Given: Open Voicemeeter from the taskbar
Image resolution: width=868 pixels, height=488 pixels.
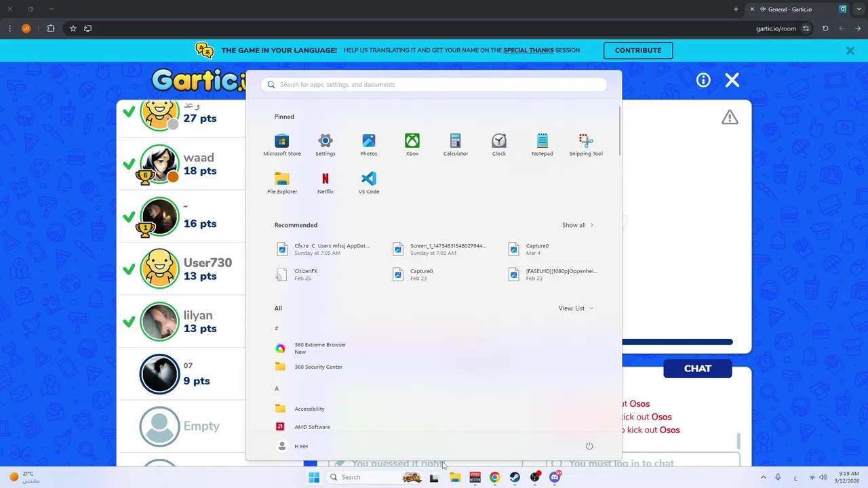Looking at the screenshot, I should point(475,477).
